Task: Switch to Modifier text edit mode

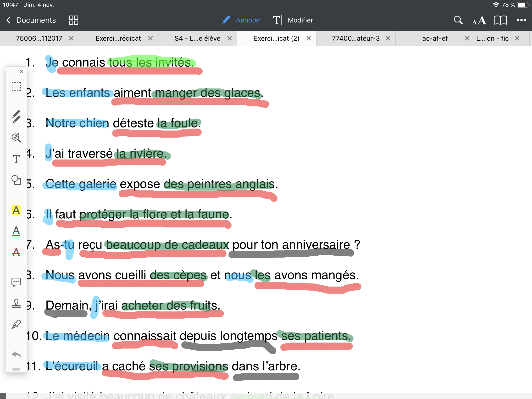Action: (294, 20)
